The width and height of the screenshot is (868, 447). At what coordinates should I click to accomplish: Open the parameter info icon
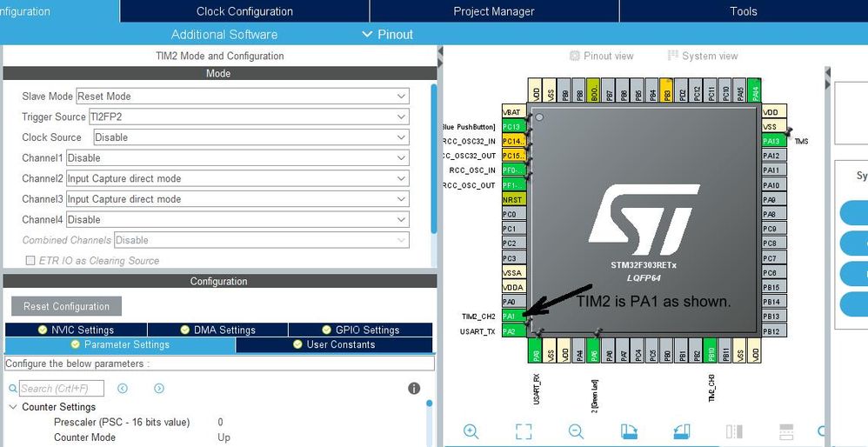tap(413, 389)
